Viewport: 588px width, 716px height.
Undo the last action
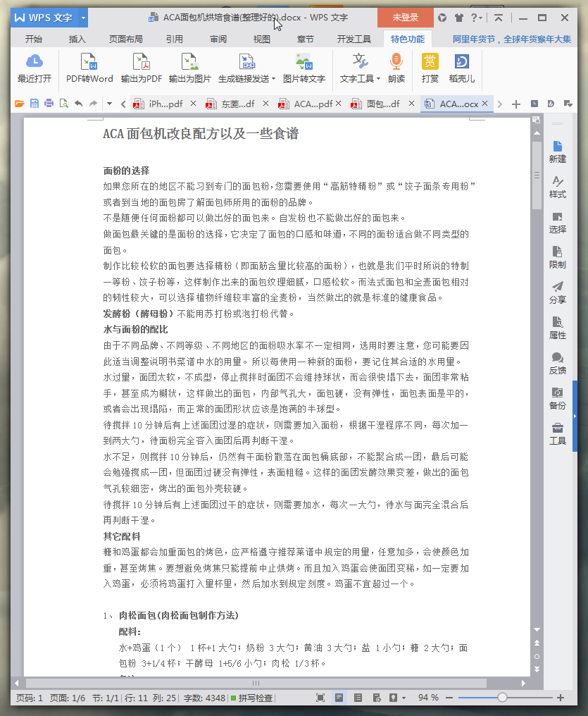[x=78, y=104]
